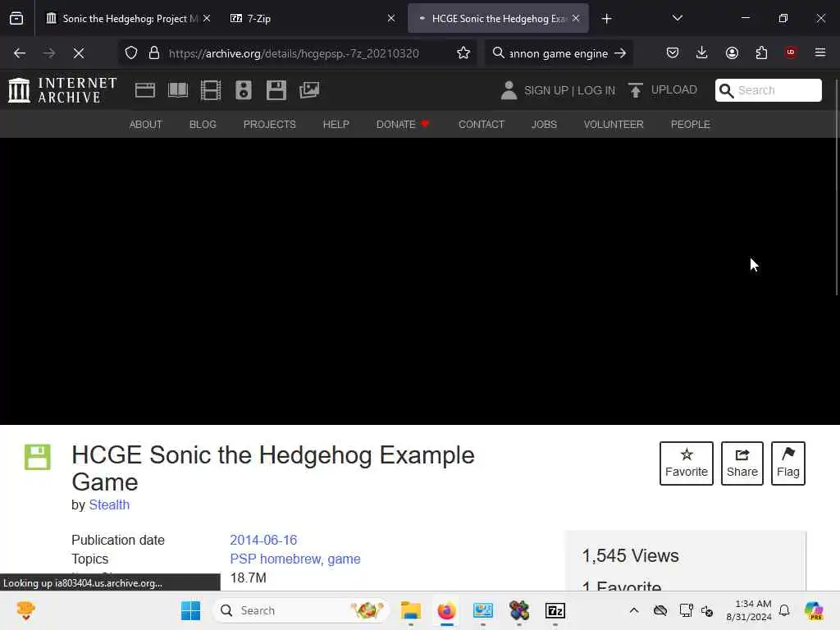Open File Explorer from the taskbar
This screenshot has height=630, width=840.
(411, 610)
